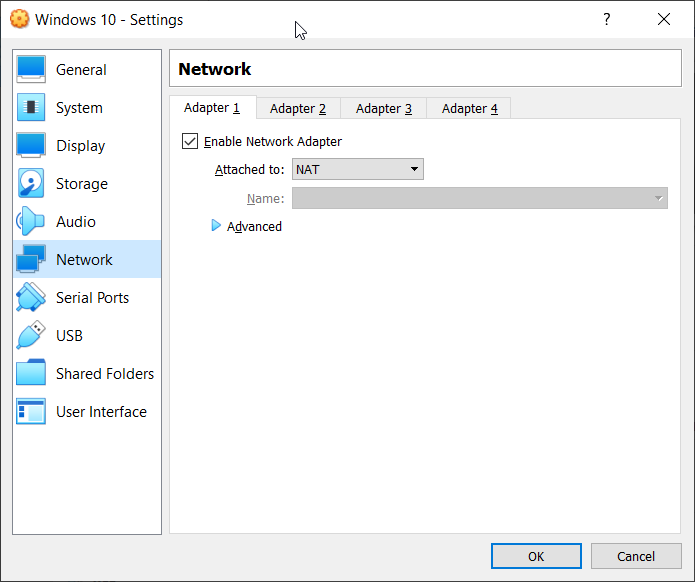The image size is (695, 582).
Task: Select the General category label
Action: pos(81,70)
